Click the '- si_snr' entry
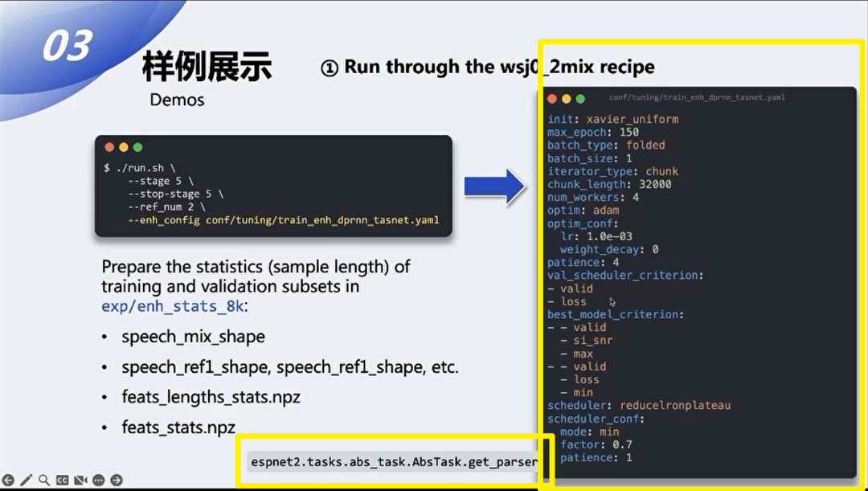Viewport: 868px width, 491px height. pos(586,341)
